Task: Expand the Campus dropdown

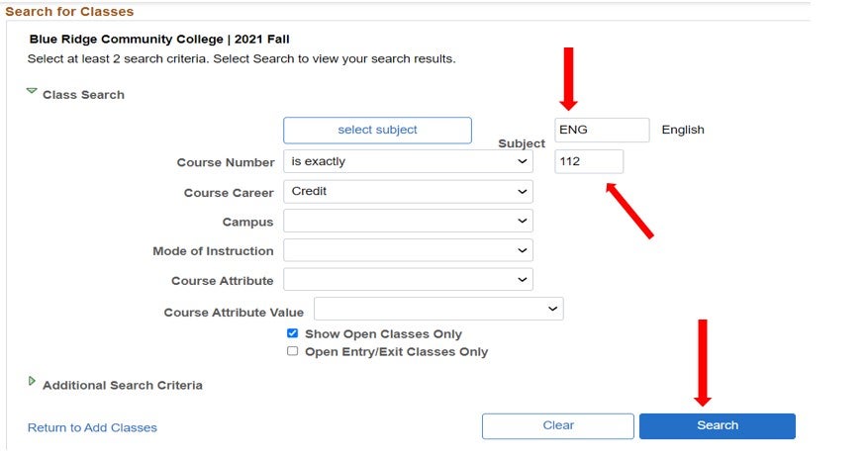Action: (x=408, y=221)
